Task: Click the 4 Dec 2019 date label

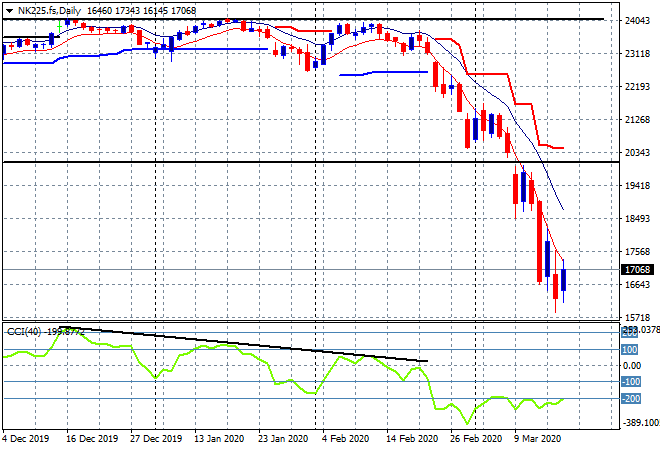Action: pyautogui.click(x=26, y=439)
